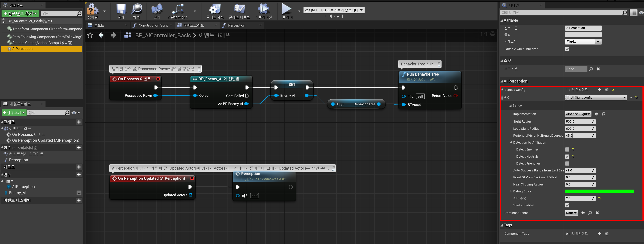Screen dimensions: 644x244
Task: Expand the Debug Color property
Action: pos(511,191)
